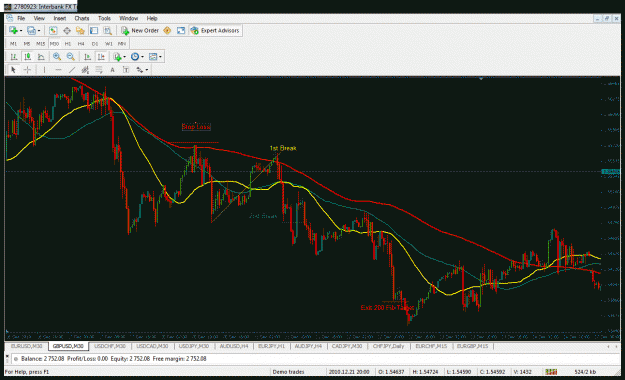This screenshot has width=625, height=380.
Task: Expand the Periods dropdown arrow
Action: tap(142, 57)
